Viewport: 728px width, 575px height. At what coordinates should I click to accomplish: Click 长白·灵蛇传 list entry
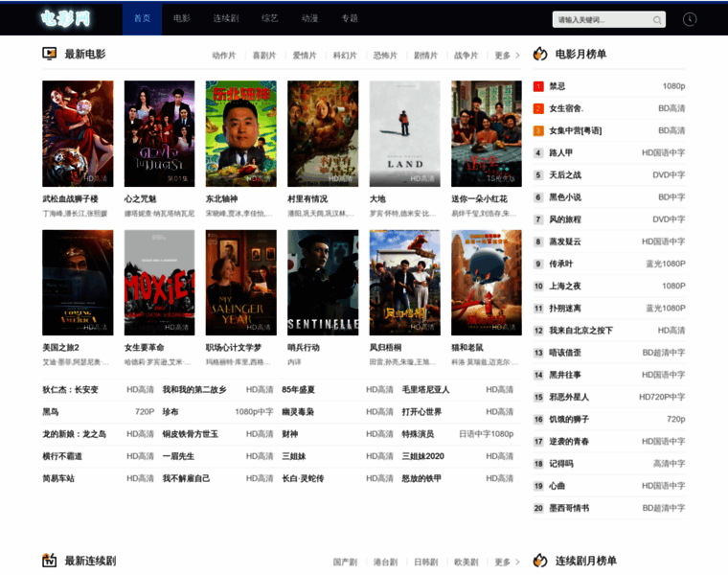(303, 479)
